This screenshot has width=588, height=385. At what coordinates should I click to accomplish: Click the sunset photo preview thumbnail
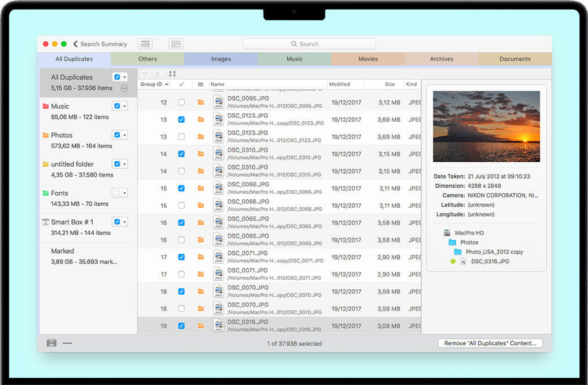[486, 127]
